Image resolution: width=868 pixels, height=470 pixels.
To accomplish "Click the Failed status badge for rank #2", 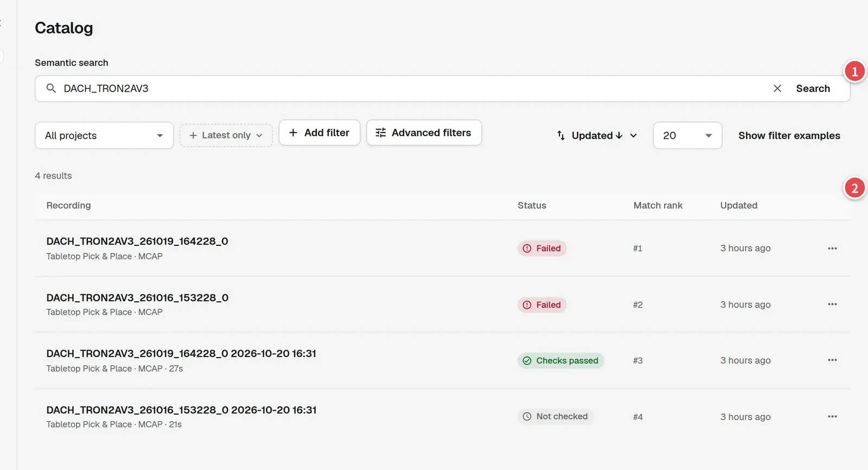I will 542,304.
